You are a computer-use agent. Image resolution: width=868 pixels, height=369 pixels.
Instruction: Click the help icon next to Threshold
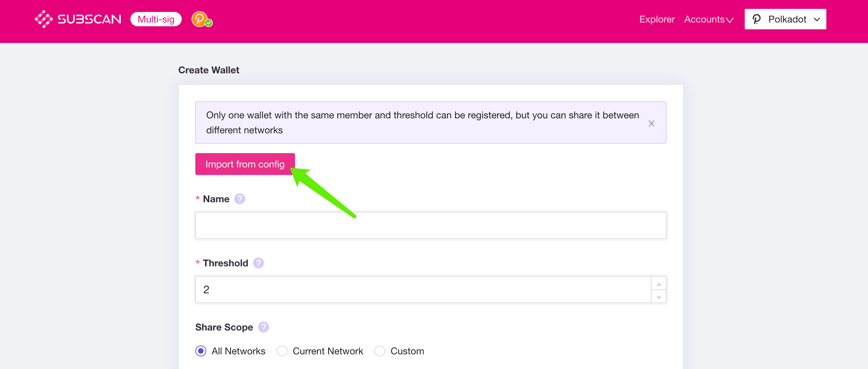tap(258, 263)
